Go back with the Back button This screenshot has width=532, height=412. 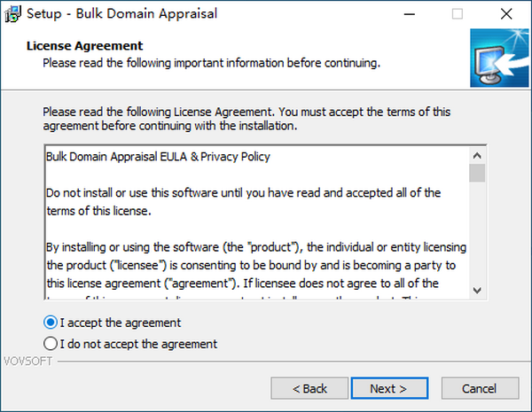pyautogui.click(x=309, y=388)
